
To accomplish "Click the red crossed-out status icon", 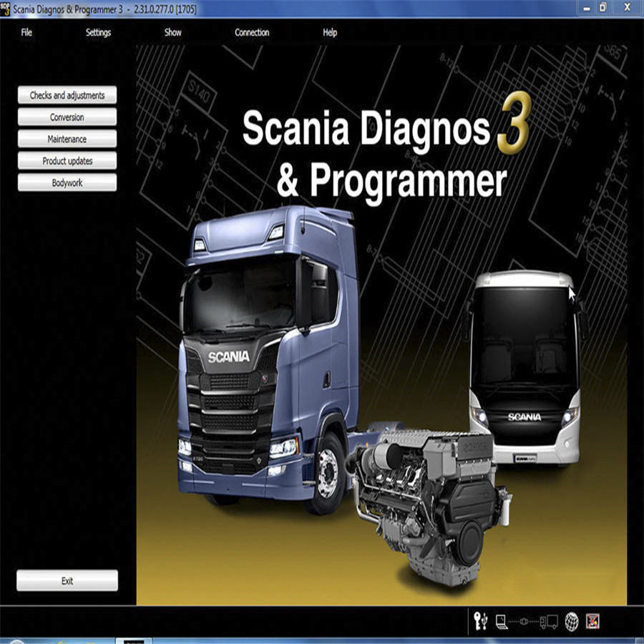I will pos(592,621).
